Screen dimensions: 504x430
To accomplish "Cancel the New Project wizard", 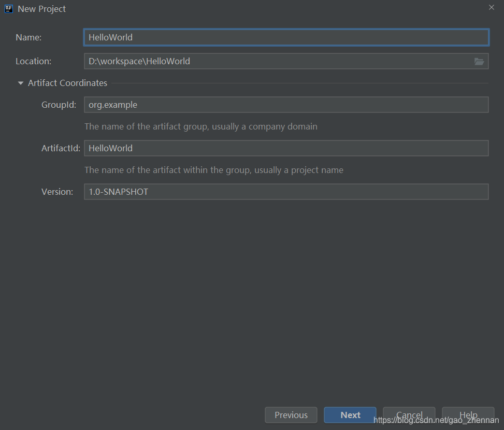I will (409, 415).
